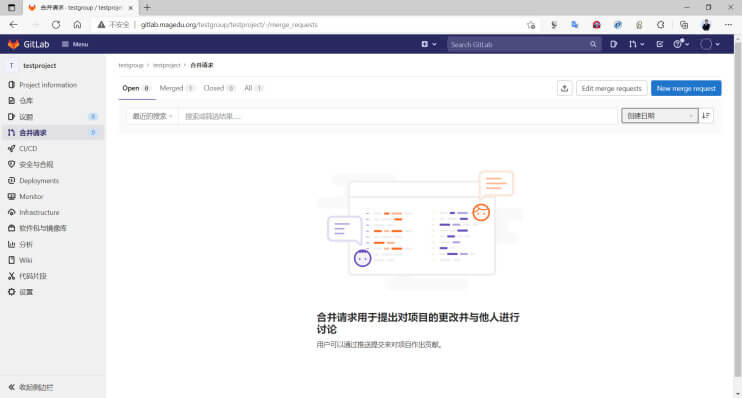
Task: Open the Menu hamburger in navbar
Action: (75, 44)
